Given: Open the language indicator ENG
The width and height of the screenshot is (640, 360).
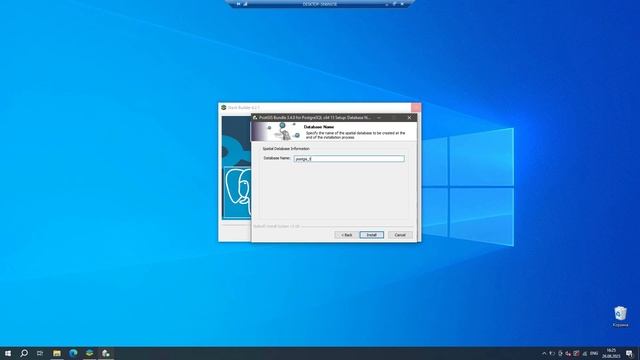Looking at the screenshot, I should tap(594, 353).
